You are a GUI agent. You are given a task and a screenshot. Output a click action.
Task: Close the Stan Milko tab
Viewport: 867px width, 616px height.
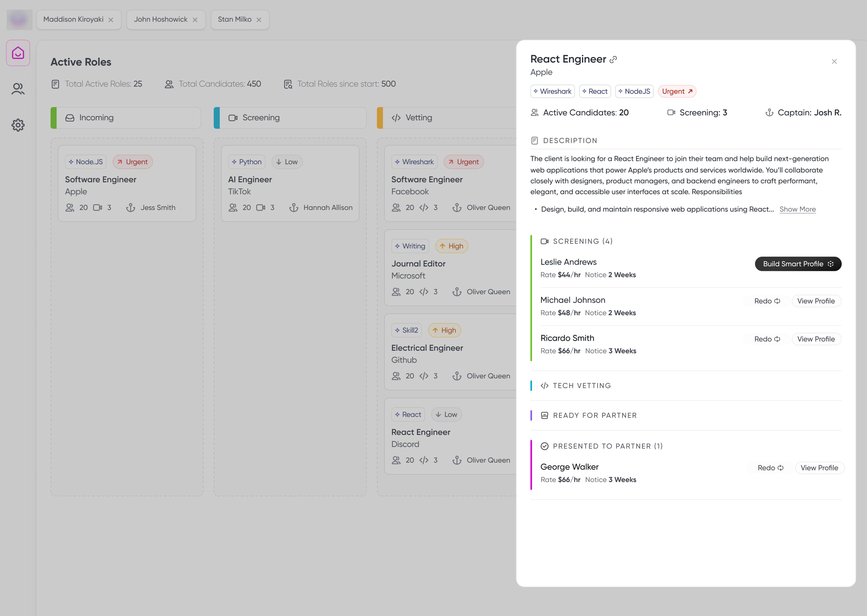[259, 20]
